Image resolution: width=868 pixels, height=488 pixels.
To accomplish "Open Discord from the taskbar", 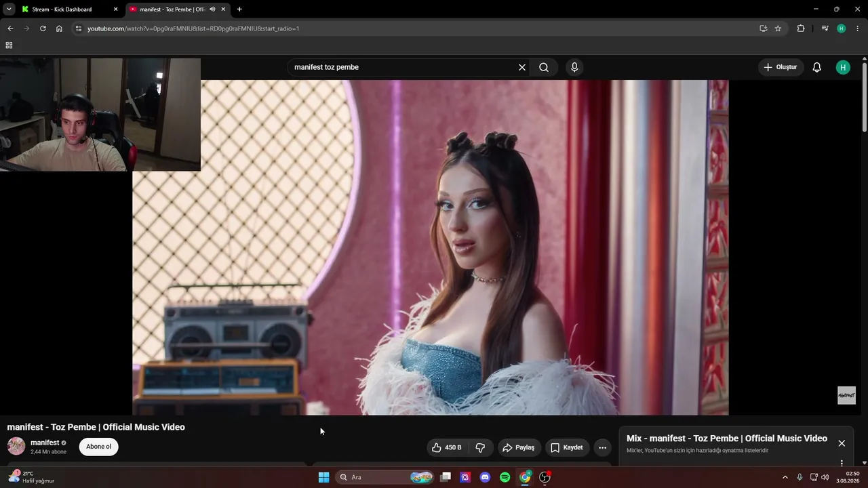I will (x=485, y=477).
